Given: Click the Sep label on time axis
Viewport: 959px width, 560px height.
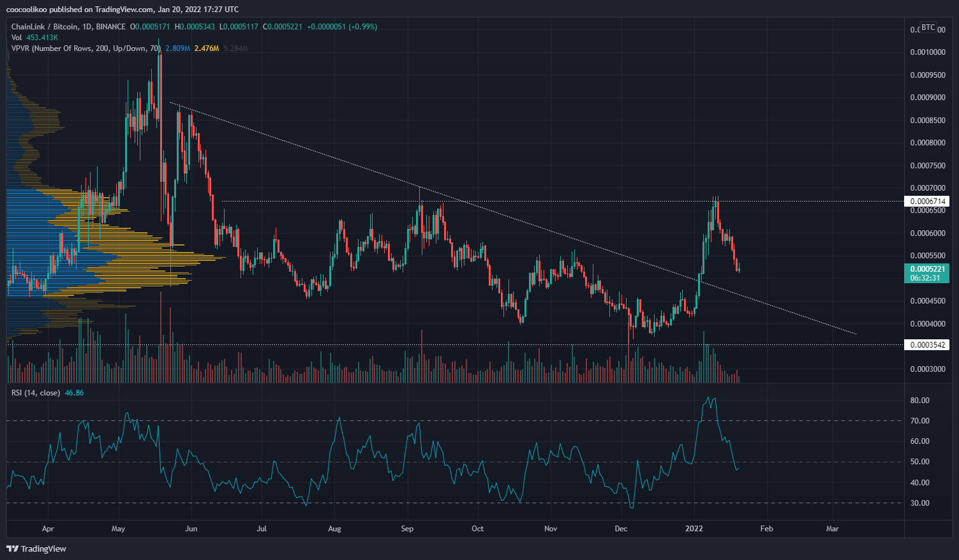Looking at the screenshot, I should [x=407, y=529].
